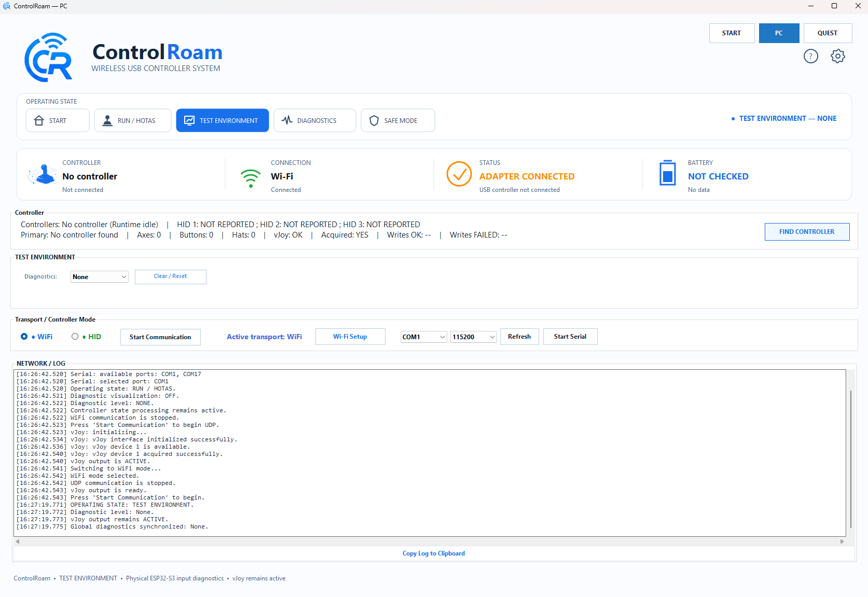
Task: Click 'Writes FAILED: --' text
Action: [x=478, y=235]
